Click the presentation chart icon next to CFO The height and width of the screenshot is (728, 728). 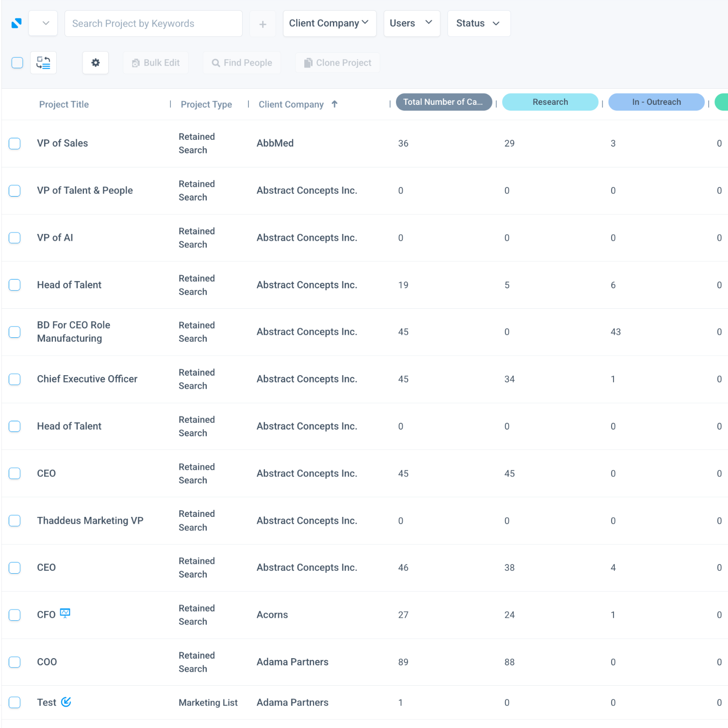coord(66,612)
